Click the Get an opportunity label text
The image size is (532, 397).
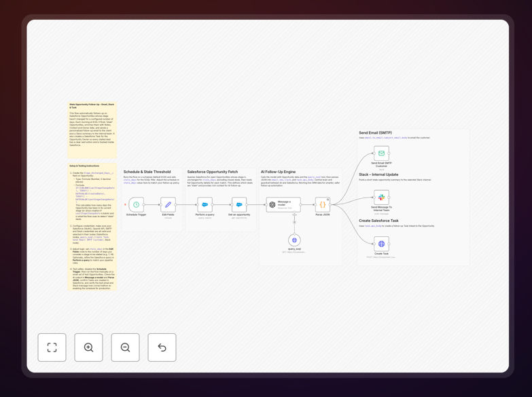[239, 214]
